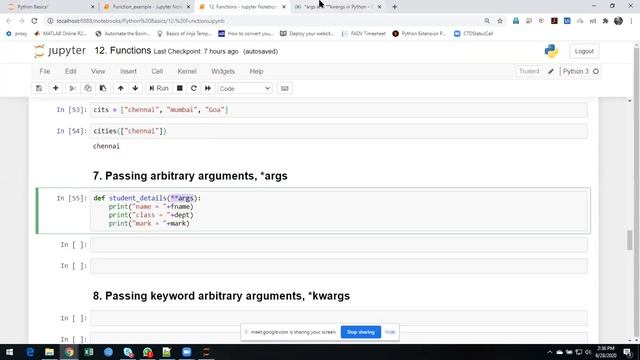
Task: Open the Cell menu
Action: 157,71
